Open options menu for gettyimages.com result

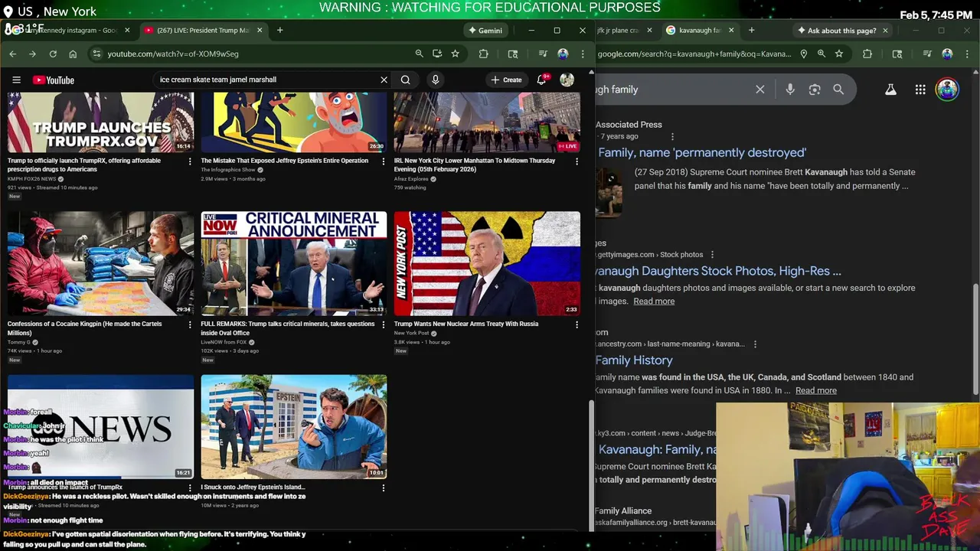712,255
